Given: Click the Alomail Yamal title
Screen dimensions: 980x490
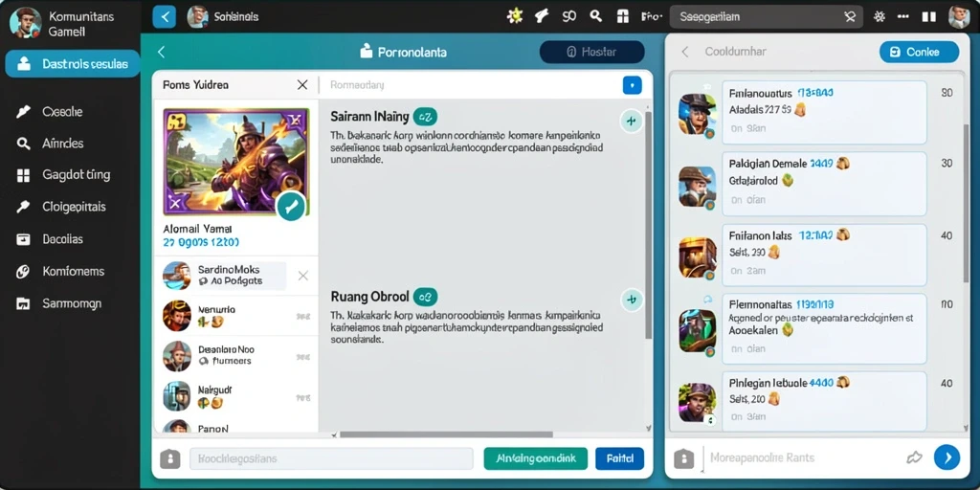Looking at the screenshot, I should 197,229.
